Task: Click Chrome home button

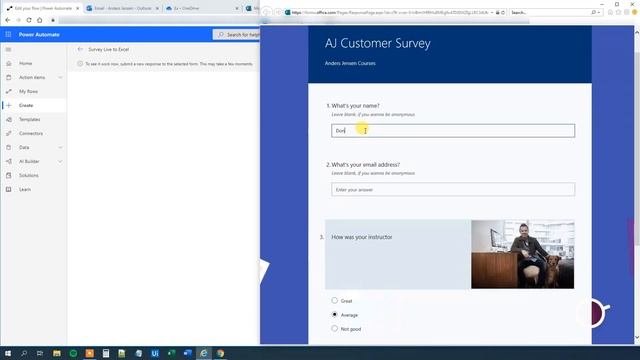Action: tap(40, 20)
